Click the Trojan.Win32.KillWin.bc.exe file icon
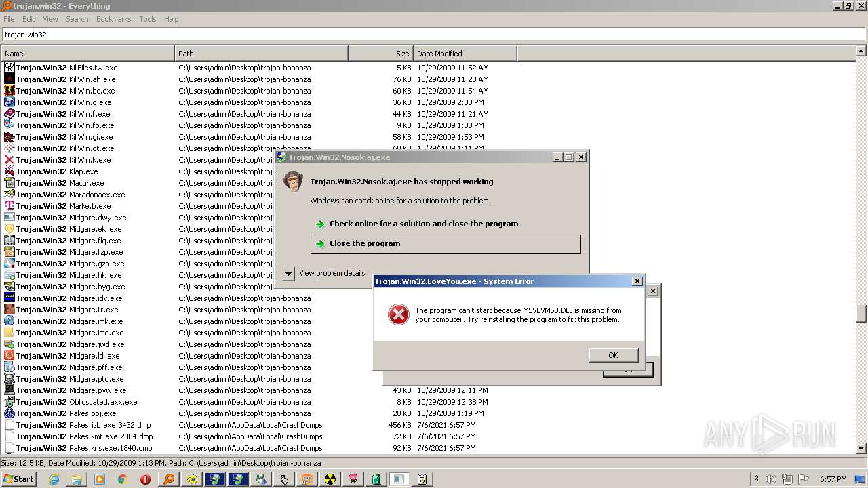 click(x=9, y=91)
